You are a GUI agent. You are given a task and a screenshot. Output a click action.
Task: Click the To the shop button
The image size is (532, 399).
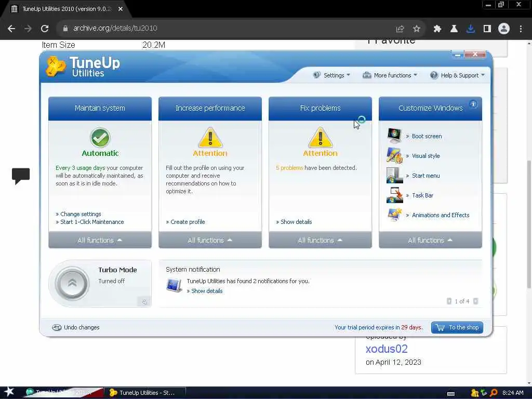(457, 327)
